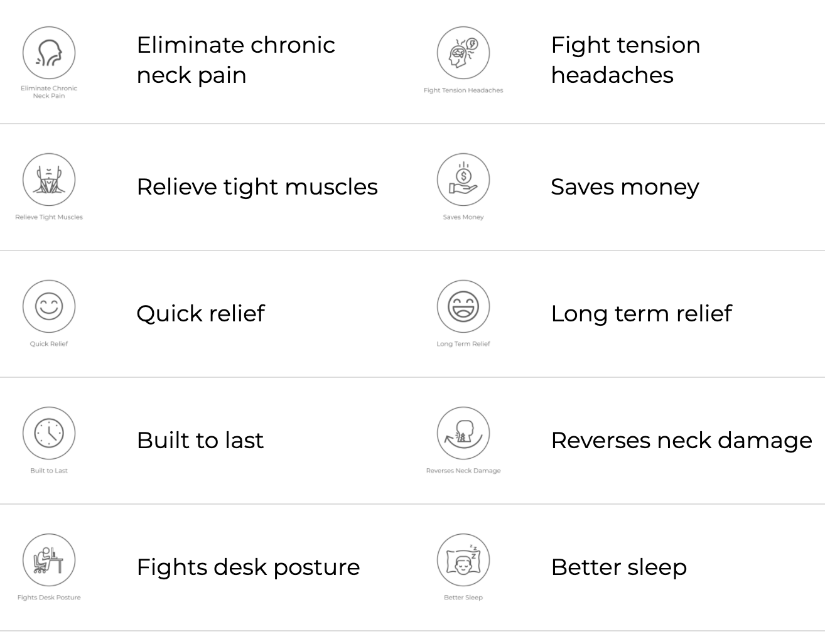The image size is (825, 644).
Task: Click the 'Reverses neck damage' heading text
Action: [x=682, y=440]
